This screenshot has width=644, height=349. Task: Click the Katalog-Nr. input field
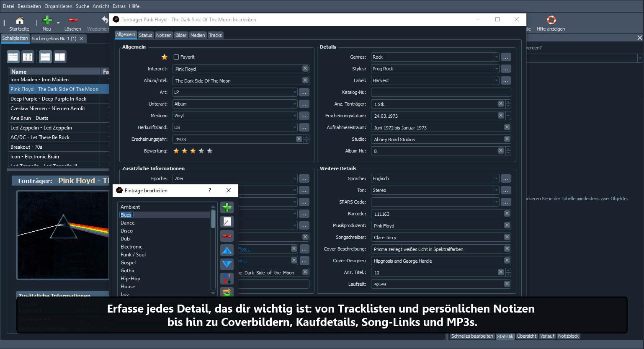(x=441, y=92)
